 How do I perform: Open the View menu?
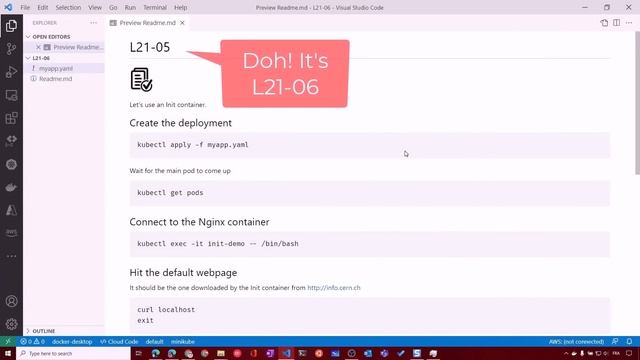(95, 7)
